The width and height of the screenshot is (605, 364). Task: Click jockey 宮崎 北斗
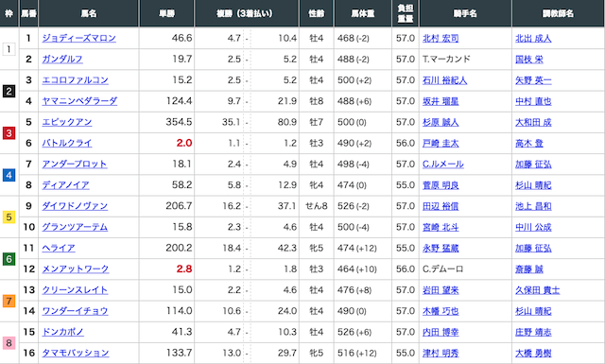[x=441, y=227]
